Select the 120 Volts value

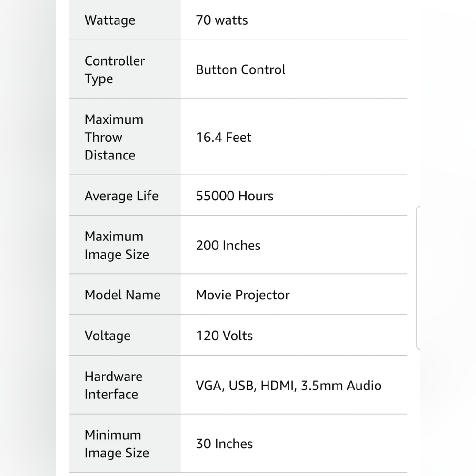coord(224,336)
